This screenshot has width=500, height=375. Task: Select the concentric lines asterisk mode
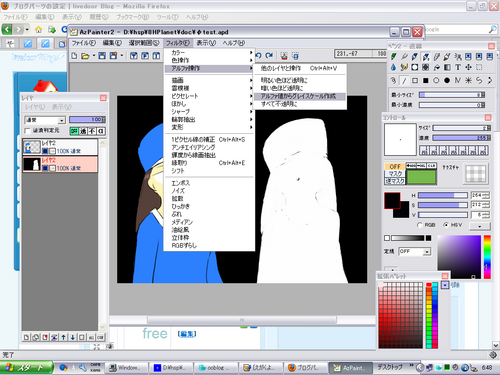[468, 80]
